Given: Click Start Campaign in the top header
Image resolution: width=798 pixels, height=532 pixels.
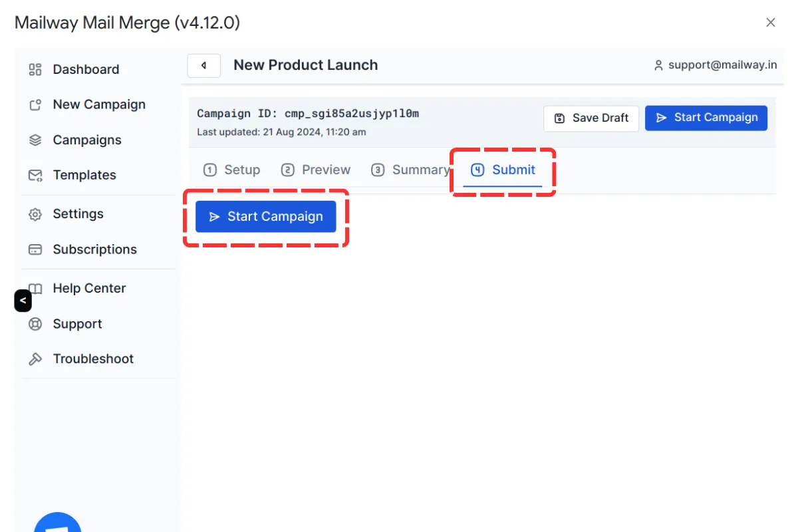Looking at the screenshot, I should 706,118.
